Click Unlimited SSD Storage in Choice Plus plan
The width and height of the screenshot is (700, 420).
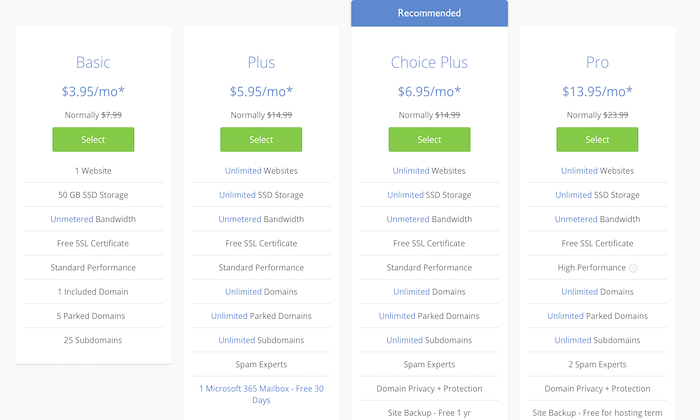point(429,195)
